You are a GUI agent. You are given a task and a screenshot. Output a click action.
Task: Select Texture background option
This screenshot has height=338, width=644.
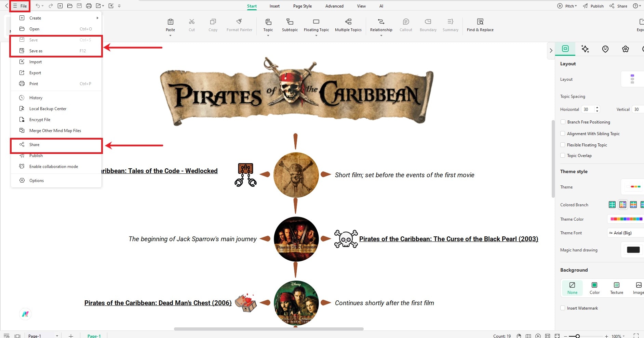click(617, 288)
